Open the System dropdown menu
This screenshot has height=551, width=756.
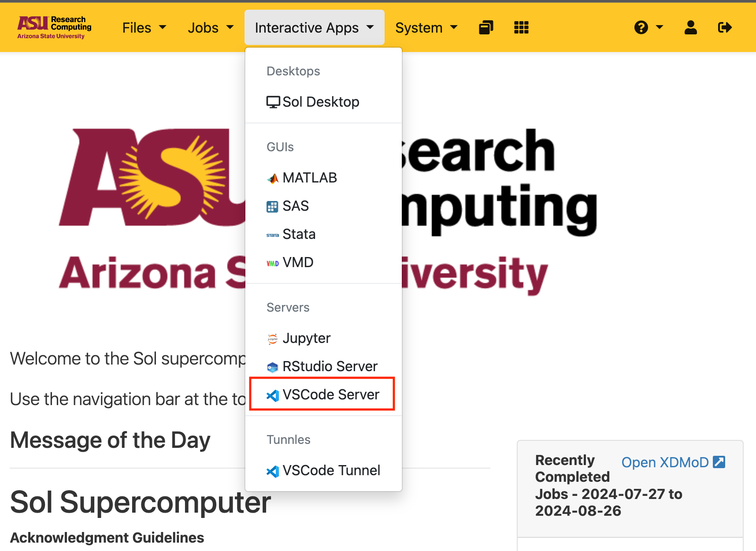coord(426,28)
